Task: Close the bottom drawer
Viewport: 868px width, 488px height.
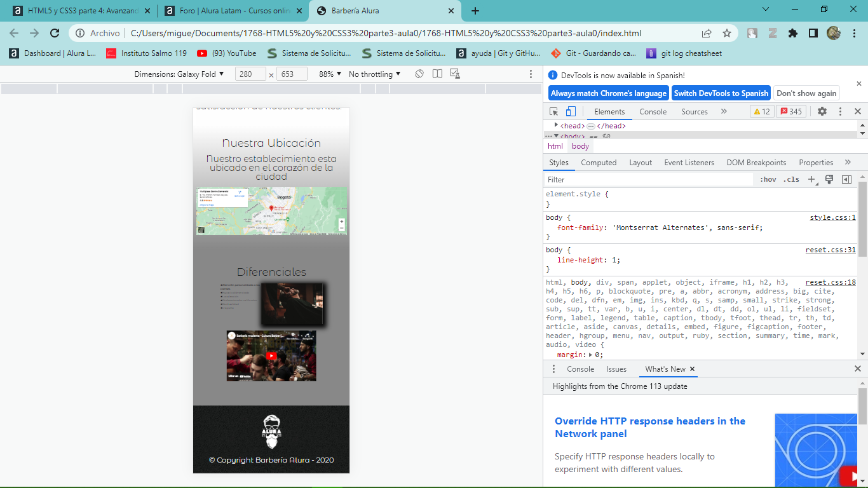Action: tap(857, 369)
